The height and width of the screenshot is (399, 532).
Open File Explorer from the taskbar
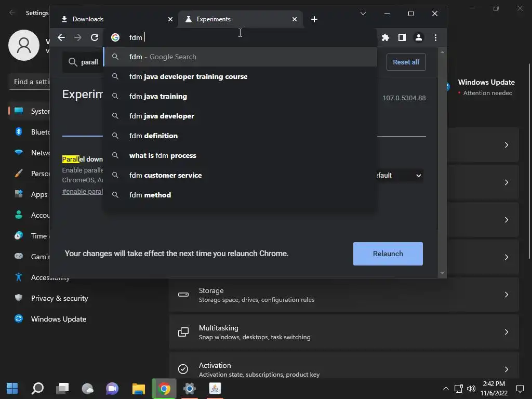click(138, 389)
